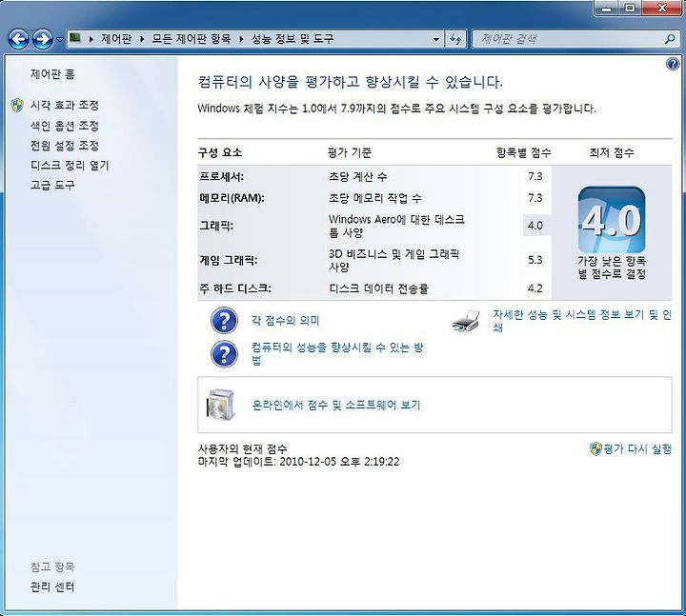686x616 pixels.
Task: Minimize the window
Action: click(x=607, y=8)
